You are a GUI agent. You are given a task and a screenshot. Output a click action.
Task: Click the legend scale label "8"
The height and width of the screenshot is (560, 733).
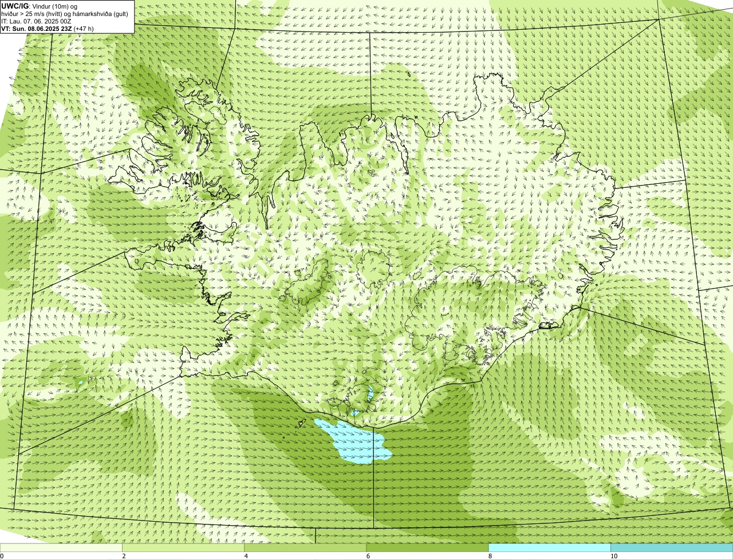click(x=490, y=556)
